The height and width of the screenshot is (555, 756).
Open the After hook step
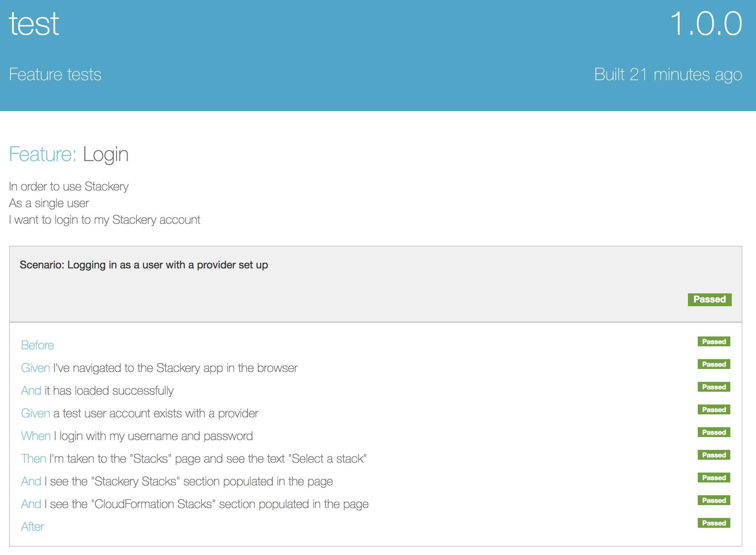click(33, 527)
